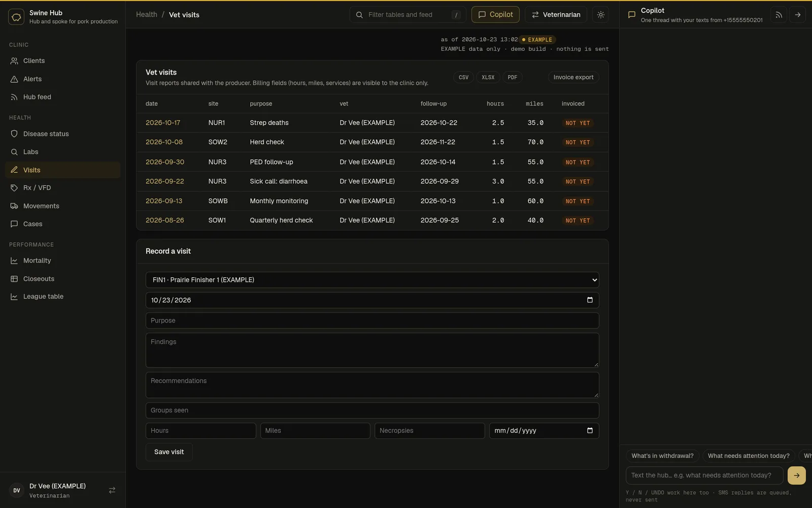Expand the site dropdown showing FIN1 Prairie Finisher

(372, 280)
